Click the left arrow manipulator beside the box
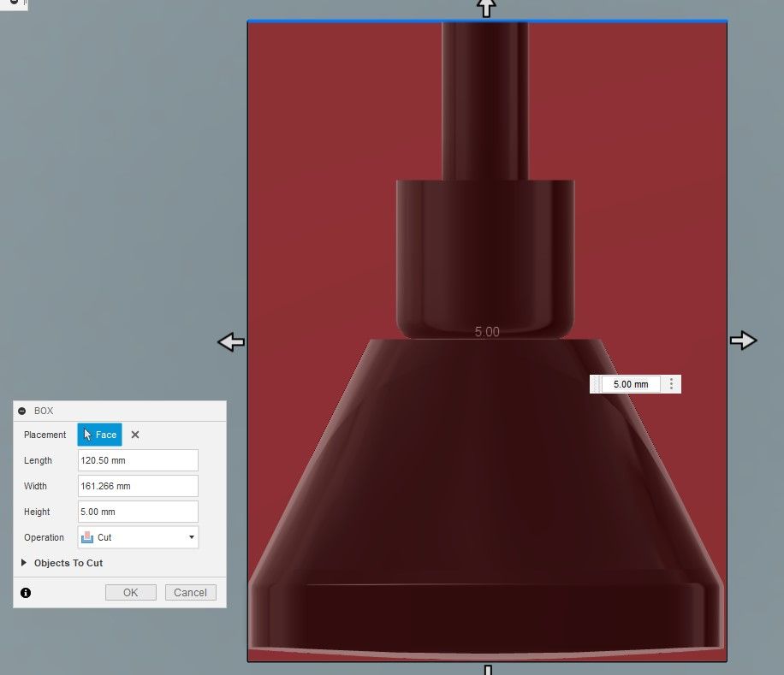This screenshot has height=675, width=784. pyautogui.click(x=231, y=342)
